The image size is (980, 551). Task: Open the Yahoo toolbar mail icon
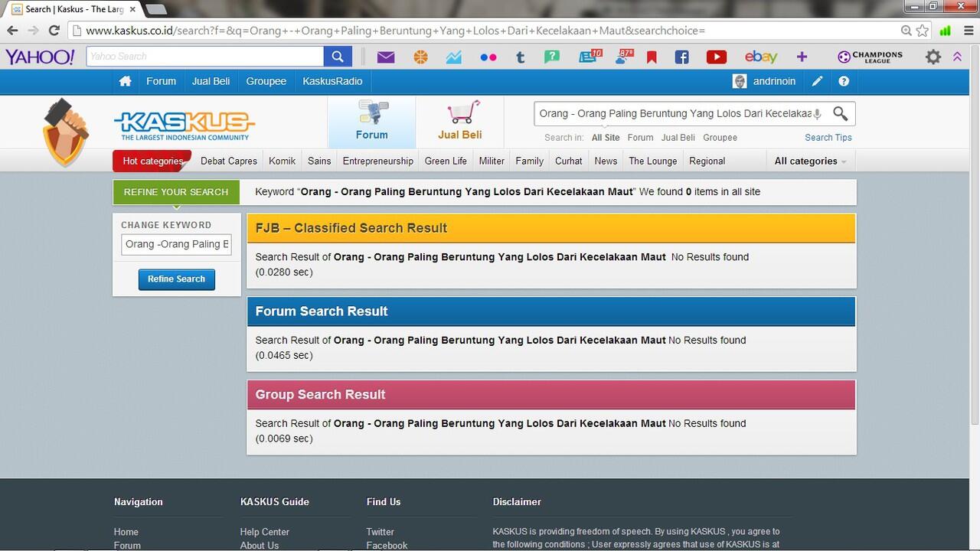pyautogui.click(x=386, y=57)
